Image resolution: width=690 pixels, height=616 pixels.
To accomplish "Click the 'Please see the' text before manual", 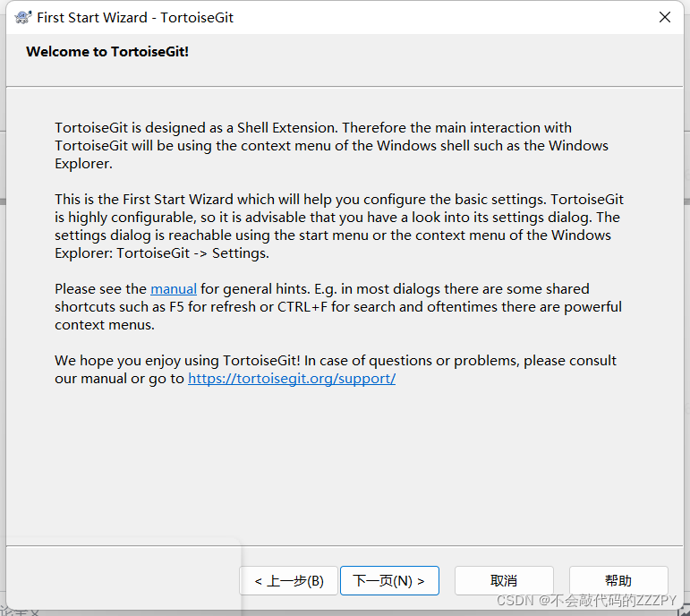I will click(100, 289).
